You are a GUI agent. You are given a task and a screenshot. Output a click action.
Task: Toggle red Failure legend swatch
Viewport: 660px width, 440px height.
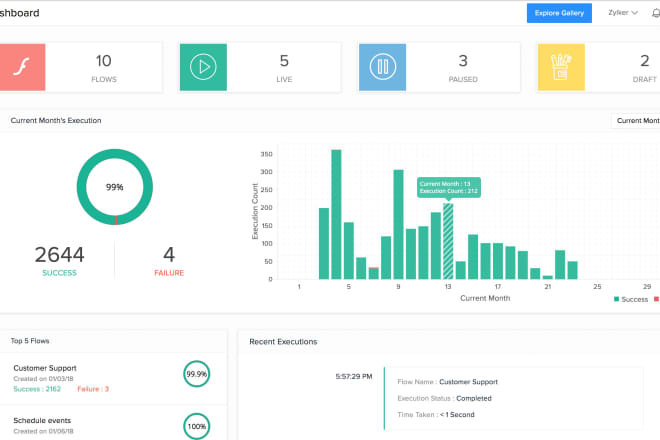(656, 299)
